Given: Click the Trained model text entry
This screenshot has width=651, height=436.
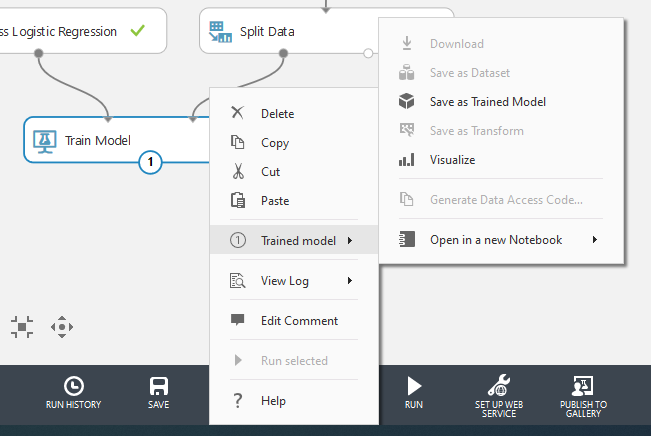Looking at the screenshot, I should pyautogui.click(x=298, y=240).
